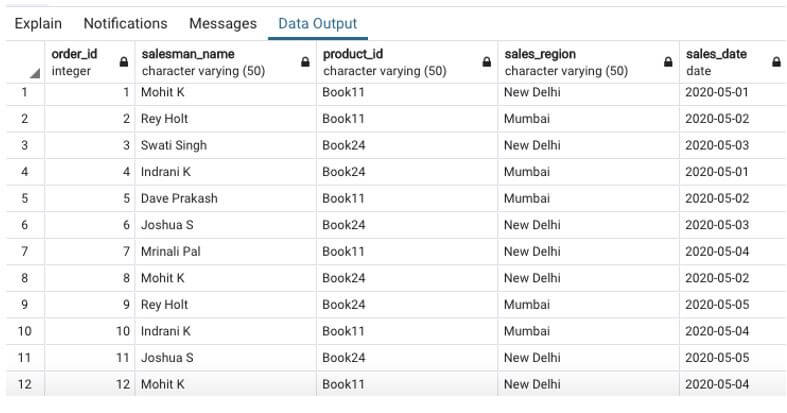Open the Explain tab
Image resolution: width=787 pixels, height=413 pixels.
point(38,23)
